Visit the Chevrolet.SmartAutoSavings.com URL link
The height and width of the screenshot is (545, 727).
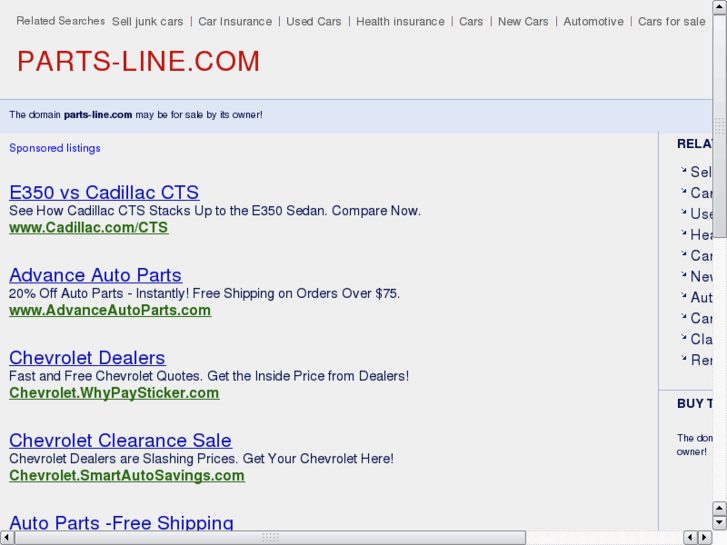[127, 475]
